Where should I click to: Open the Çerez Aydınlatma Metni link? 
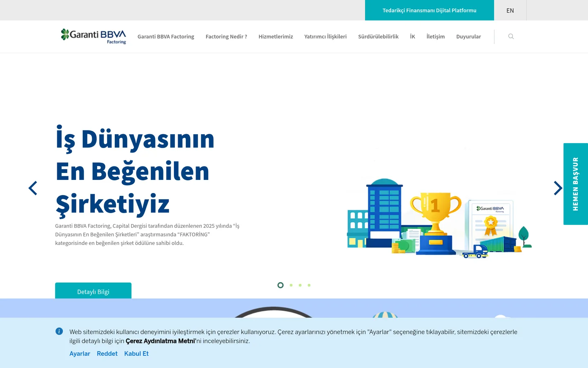[x=161, y=341]
